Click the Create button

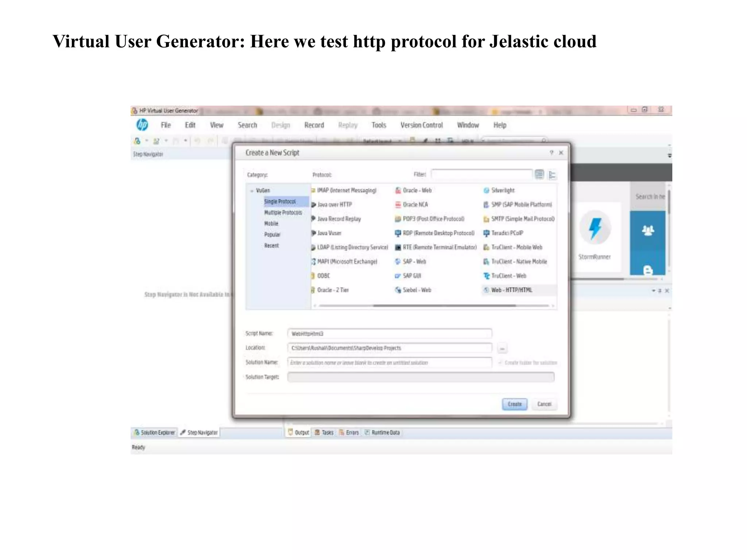tap(515, 404)
